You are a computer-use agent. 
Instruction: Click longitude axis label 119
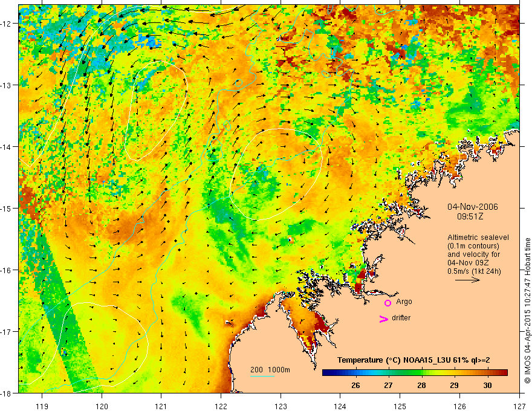click(x=42, y=406)
